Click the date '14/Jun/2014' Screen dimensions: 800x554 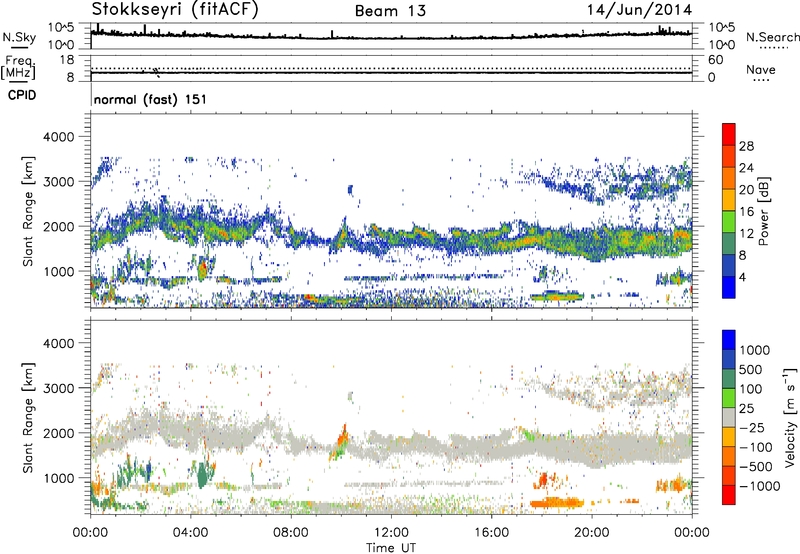click(x=639, y=10)
